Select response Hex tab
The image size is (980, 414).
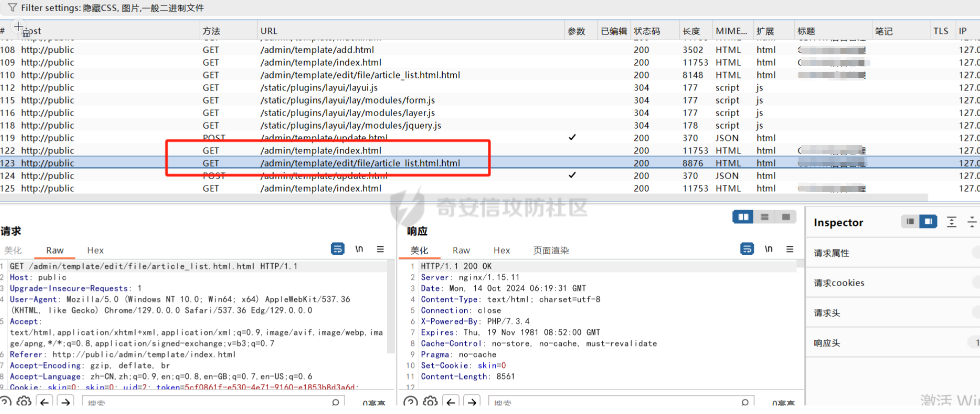click(502, 250)
